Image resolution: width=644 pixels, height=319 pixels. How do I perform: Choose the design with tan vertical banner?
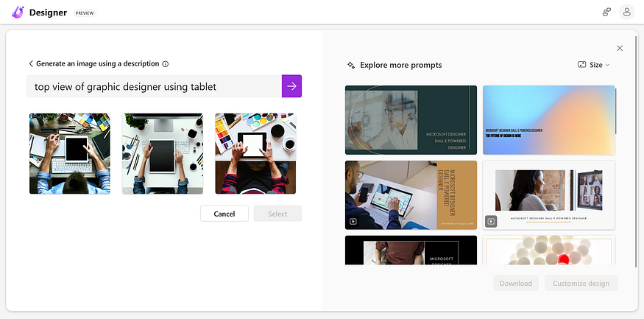(411, 194)
